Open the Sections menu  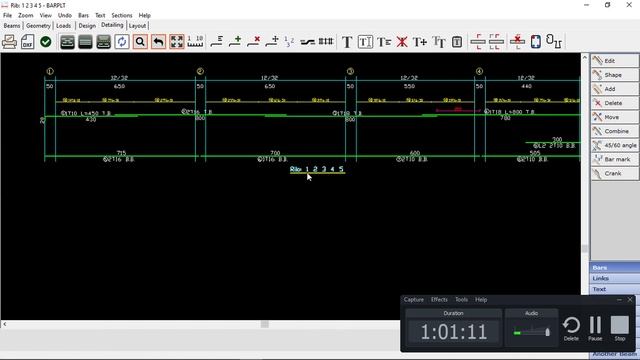click(122, 15)
